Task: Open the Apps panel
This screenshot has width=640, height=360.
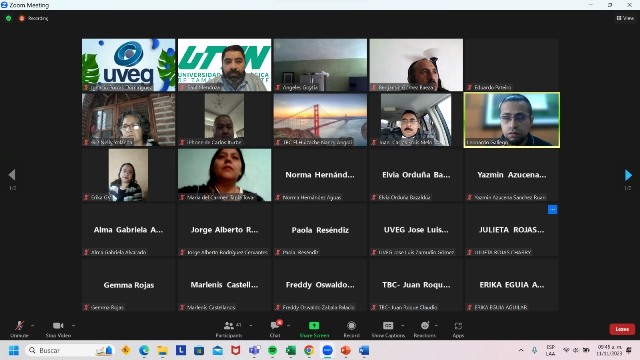Action: 458,329
